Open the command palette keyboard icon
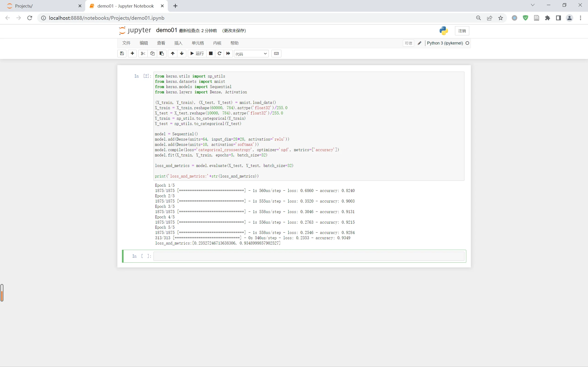This screenshot has height=367, width=588. pos(276,53)
